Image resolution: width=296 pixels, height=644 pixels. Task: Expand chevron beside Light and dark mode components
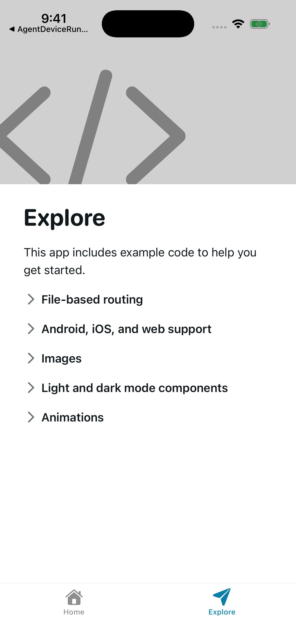tap(31, 388)
